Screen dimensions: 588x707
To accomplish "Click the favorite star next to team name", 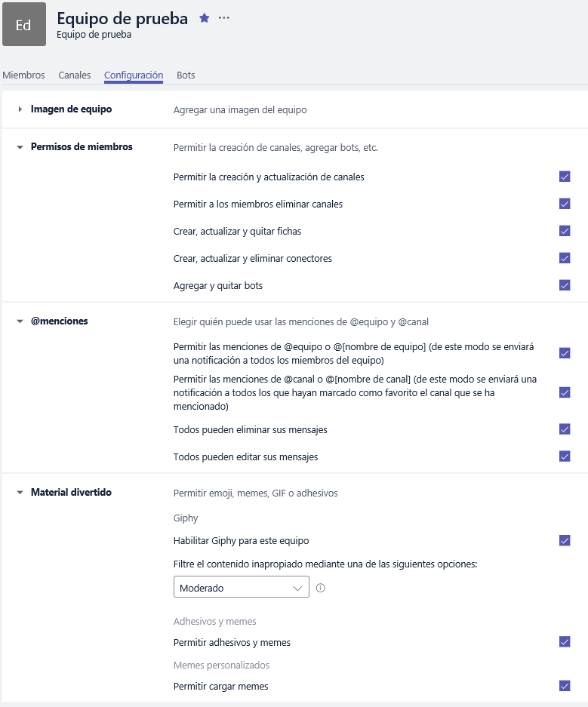I will tap(204, 18).
